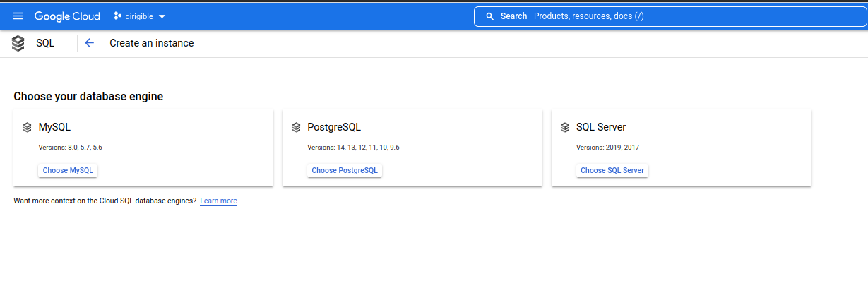The image size is (868, 281).
Task: Focus the Products, resources, docs search field
Action: coord(670,16)
